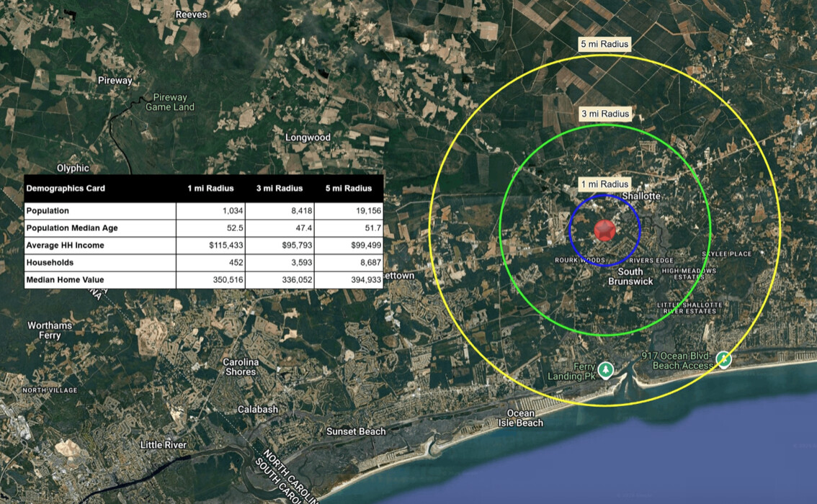Select the 'Demographics Card' table header

click(66, 189)
